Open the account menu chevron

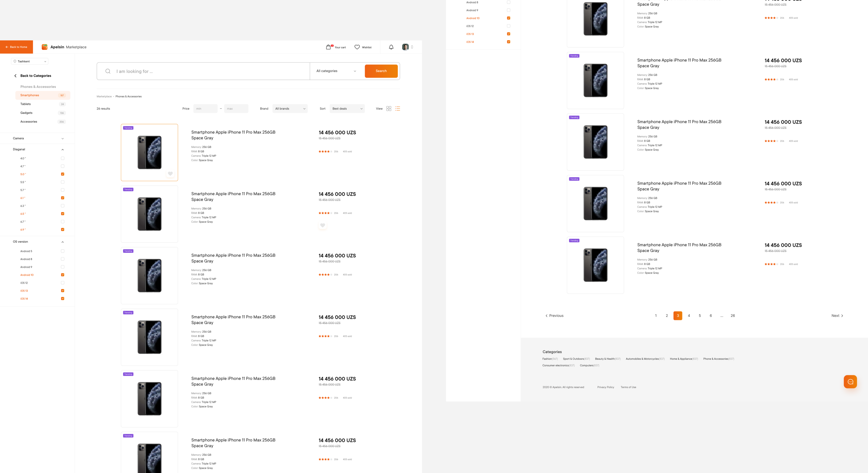[x=412, y=47]
